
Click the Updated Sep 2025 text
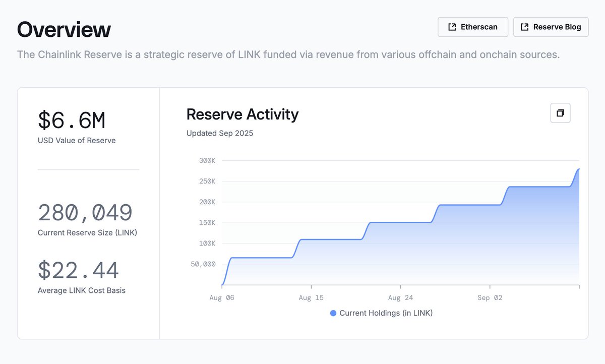click(220, 134)
